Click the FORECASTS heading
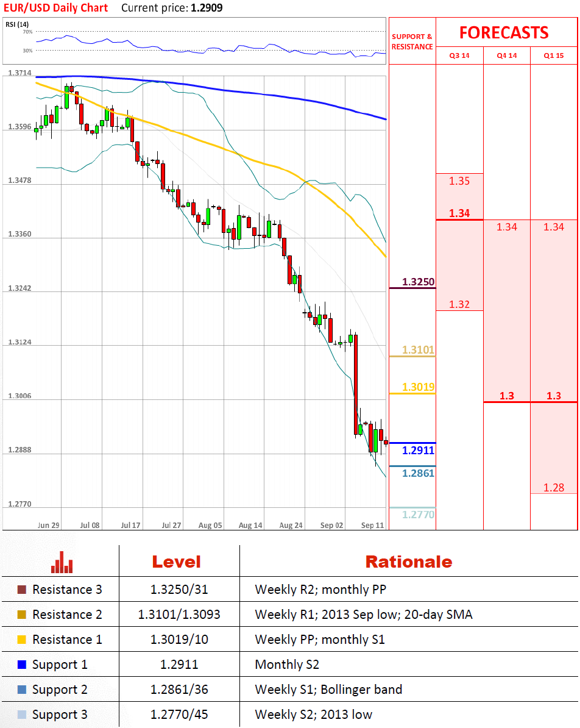This screenshot has height=728, width=580. [504, 32]
